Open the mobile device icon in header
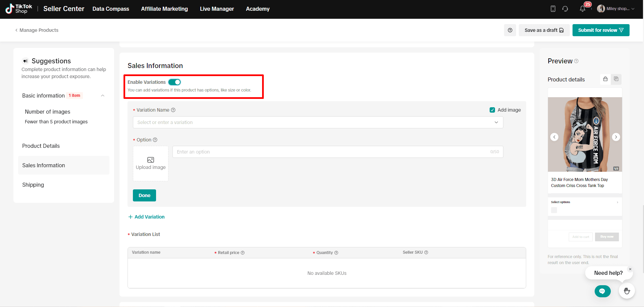 click(x=553, y=9)
